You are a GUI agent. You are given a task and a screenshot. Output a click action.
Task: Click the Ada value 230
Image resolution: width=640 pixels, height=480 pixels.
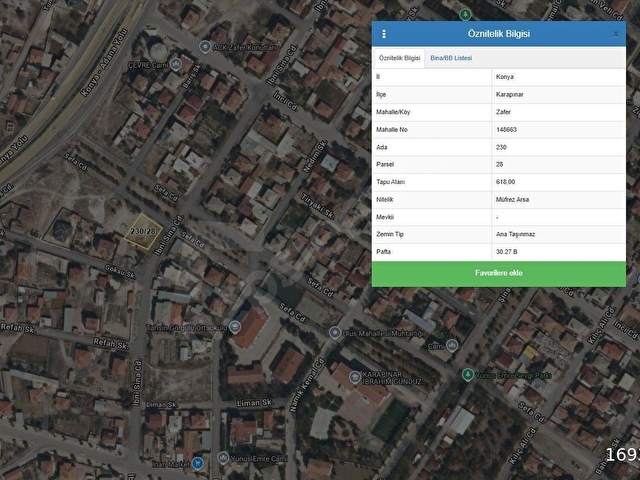point(501,147)
